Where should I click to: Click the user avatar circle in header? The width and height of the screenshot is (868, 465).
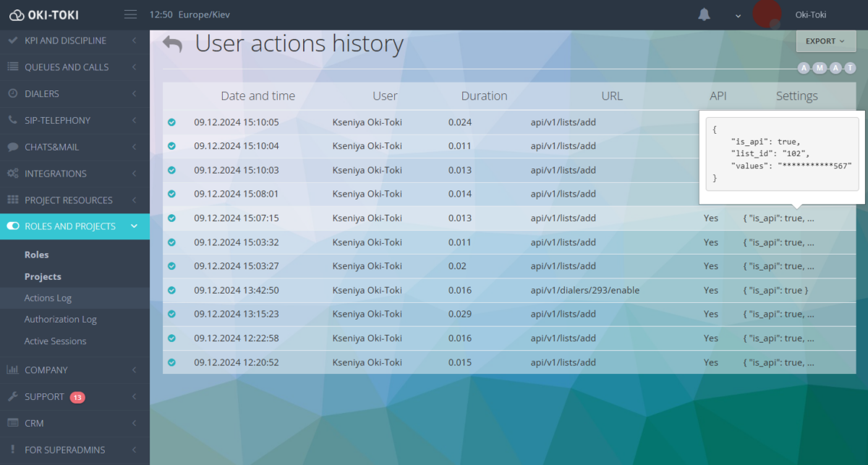click(767, 14)
